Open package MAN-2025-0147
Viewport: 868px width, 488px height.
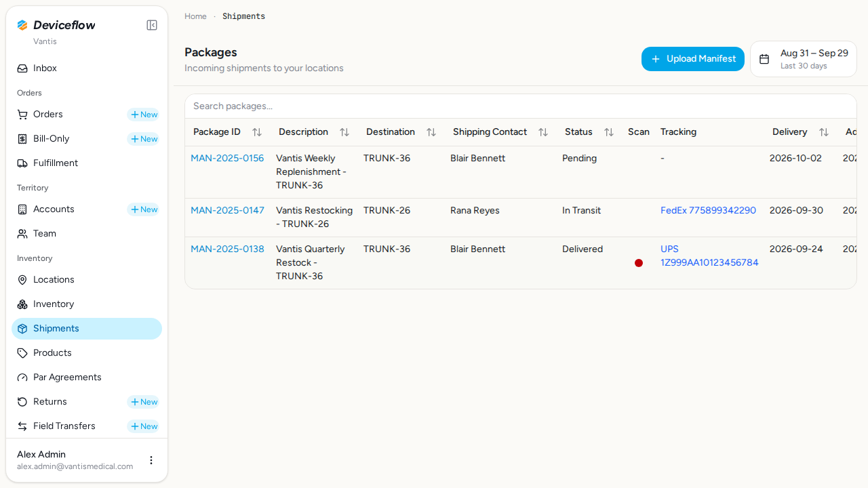[x=227, y=210]
